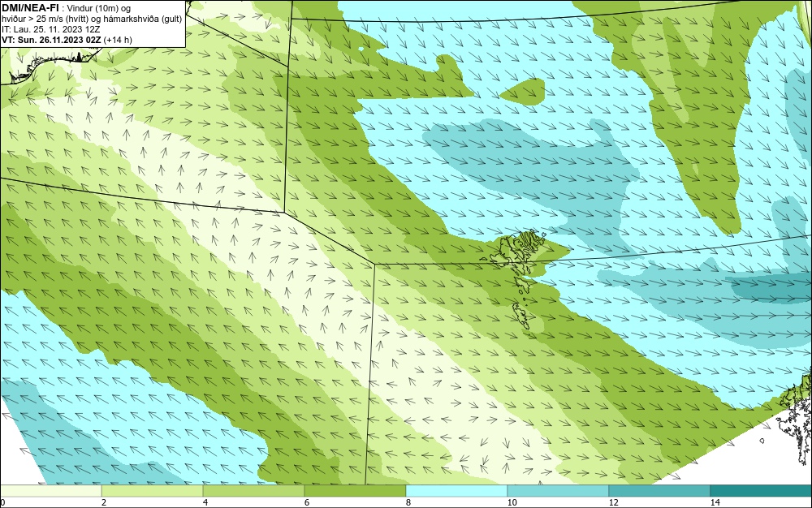
Task: Click the 12–14 m/s legend color swatch
Action: pyautogui.click(x=659, y=491)
